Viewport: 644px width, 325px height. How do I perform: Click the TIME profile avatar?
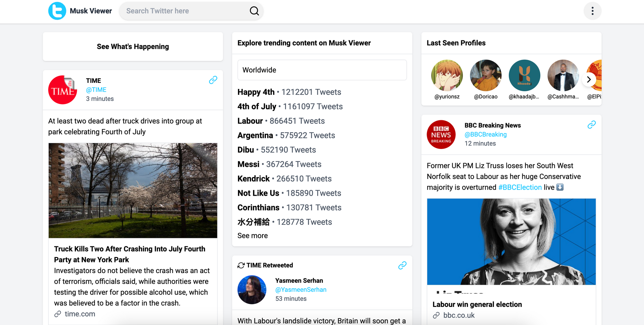click(x=63, y=90)
